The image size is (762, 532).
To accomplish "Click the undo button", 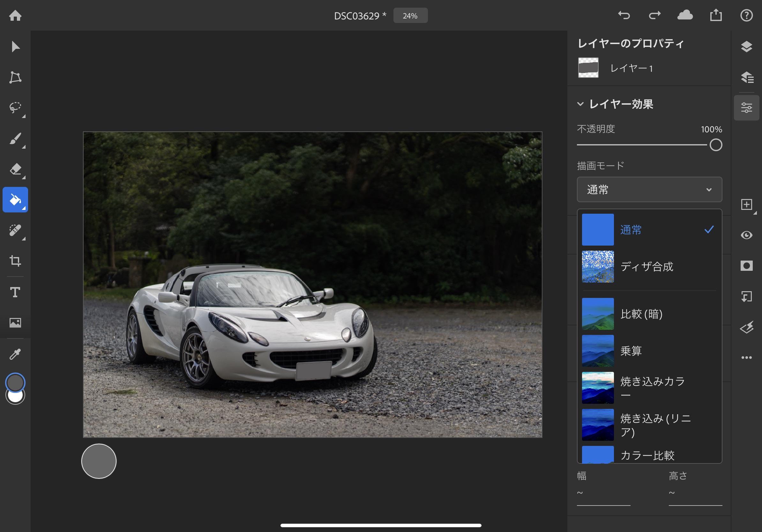I will (x=624, y=15).
